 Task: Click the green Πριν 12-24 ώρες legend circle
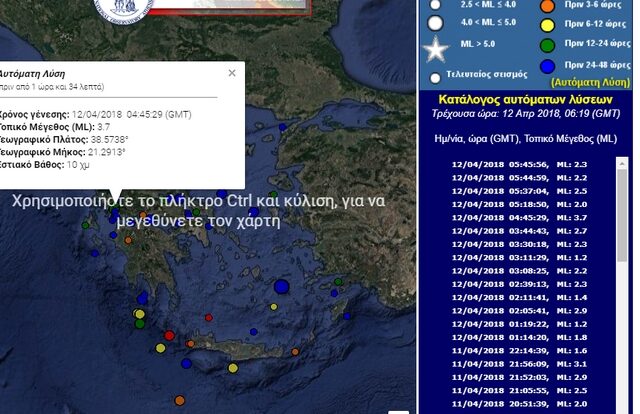tap(547, 45)
